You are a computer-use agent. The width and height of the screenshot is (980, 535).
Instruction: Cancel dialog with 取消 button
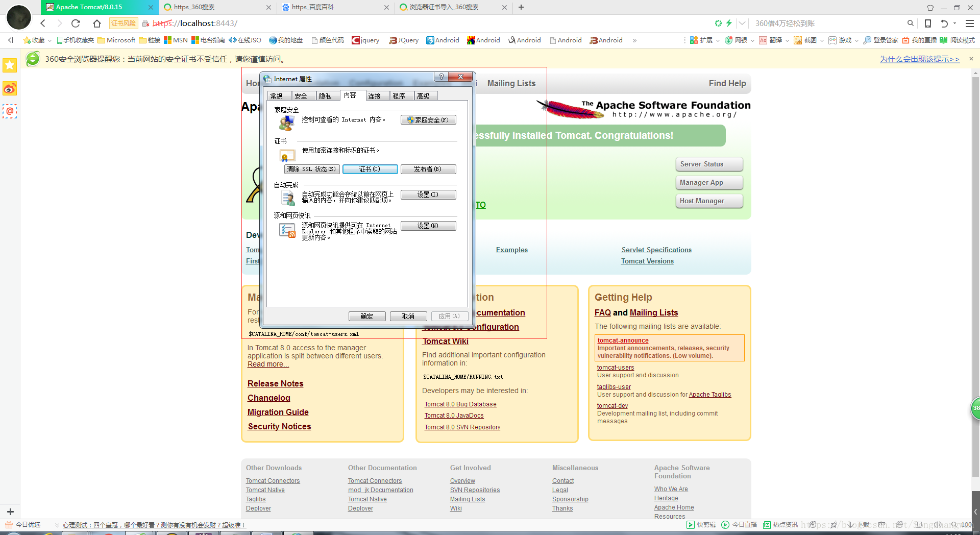tap(408, 316)
